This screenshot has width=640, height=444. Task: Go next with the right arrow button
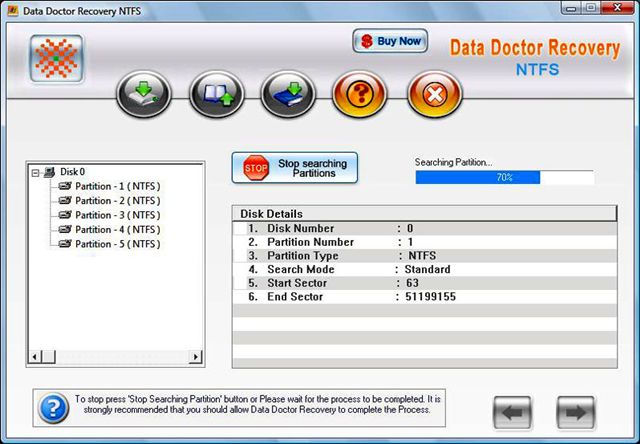coord(576,413)
